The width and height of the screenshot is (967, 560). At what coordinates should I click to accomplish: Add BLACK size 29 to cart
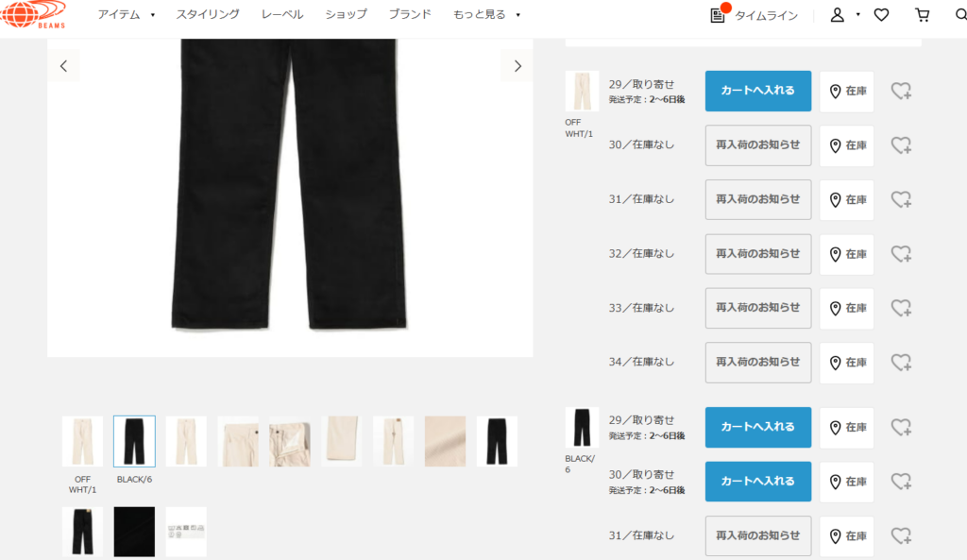(x=758, y=428)
